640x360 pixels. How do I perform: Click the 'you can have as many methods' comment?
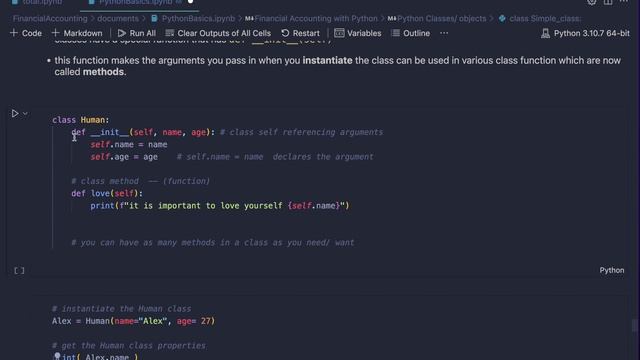point(213,242)
